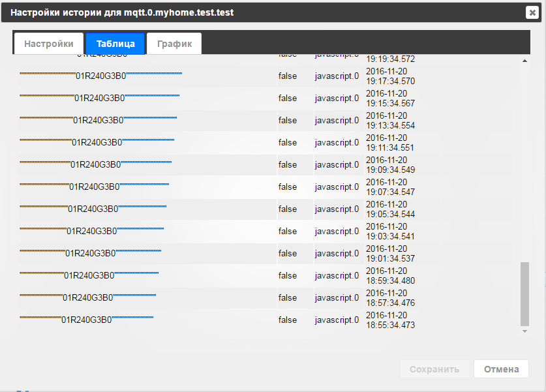546x392 pixels.
Task: Click 'false' in the 19:09:34.549 row
Action: [288, 164]
